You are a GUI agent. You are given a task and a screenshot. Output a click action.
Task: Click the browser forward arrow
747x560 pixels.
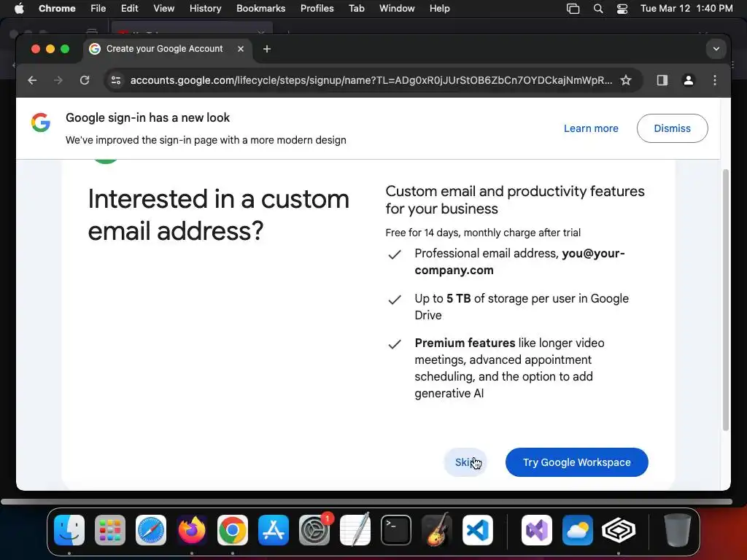58,80
